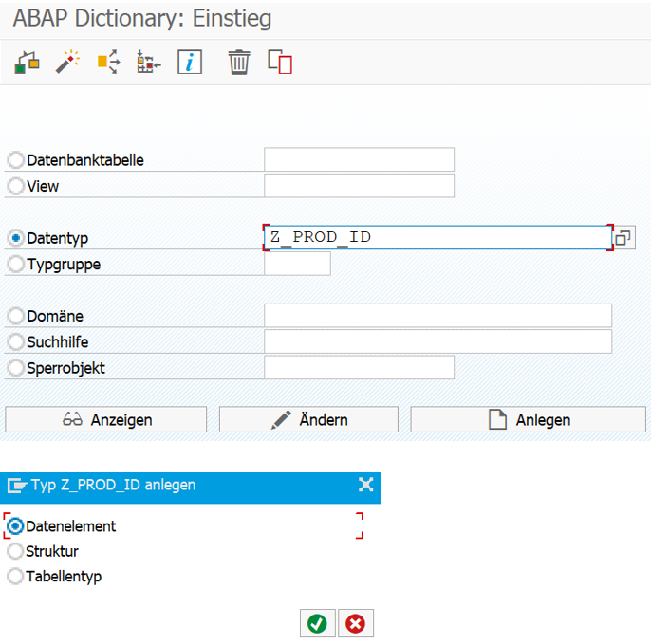Select the Sperrobjekt radio button
Viewport: 651px width, 644px height.
click(16, 368)
